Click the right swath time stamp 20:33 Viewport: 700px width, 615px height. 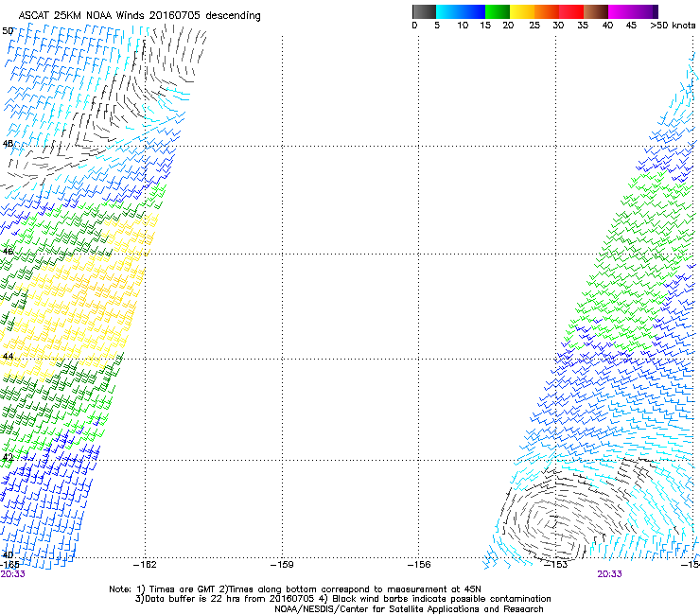pyautogui.click(x=609, y=574)
